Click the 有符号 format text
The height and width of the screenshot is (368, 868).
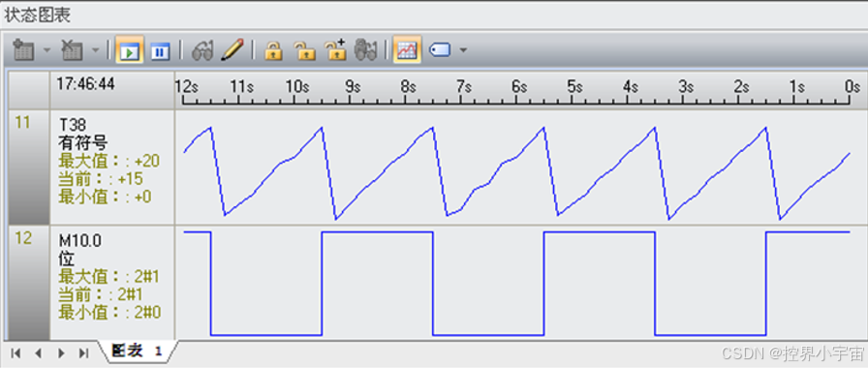(82, 143)
